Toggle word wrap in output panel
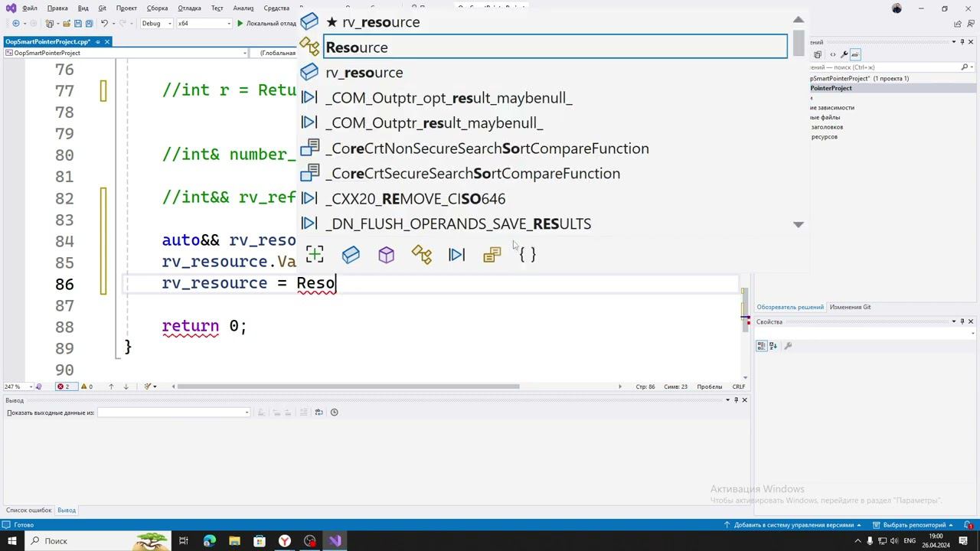 (318, 412)
